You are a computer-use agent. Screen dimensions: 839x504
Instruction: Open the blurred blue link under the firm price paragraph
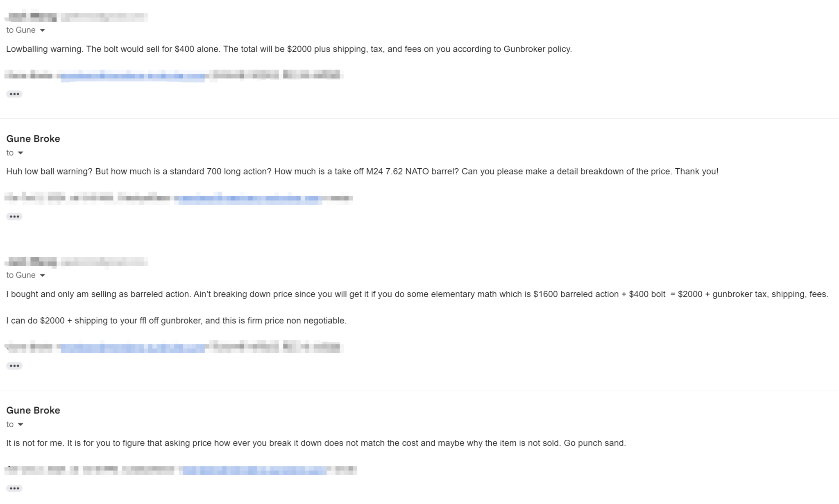click(133, 348)
